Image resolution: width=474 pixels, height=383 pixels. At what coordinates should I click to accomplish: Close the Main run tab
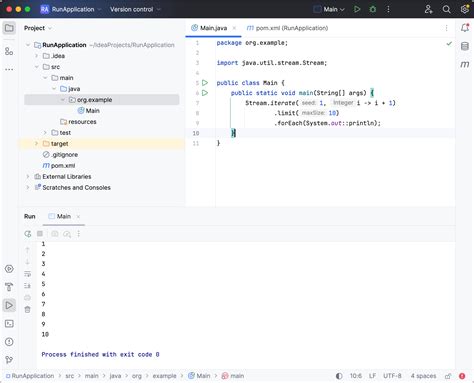78,217
